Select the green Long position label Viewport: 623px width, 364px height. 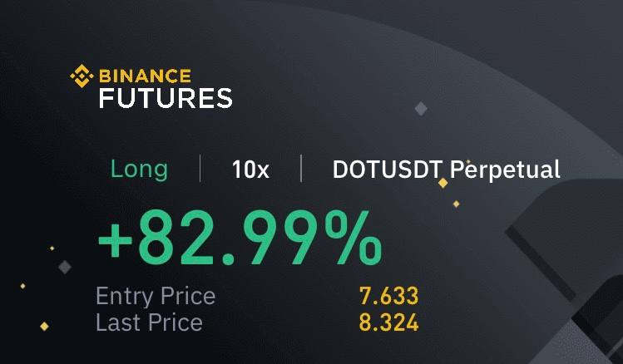click(139, 170)
